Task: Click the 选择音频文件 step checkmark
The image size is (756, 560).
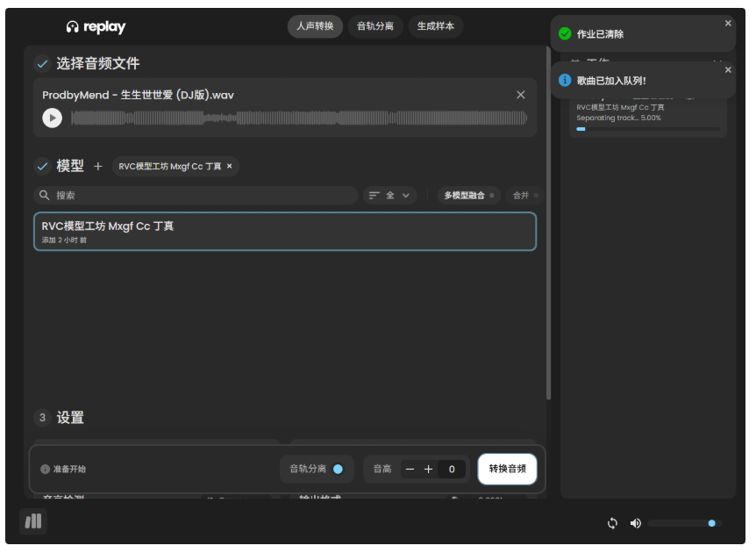Action: pyautogui.click(x=42, y=64)
